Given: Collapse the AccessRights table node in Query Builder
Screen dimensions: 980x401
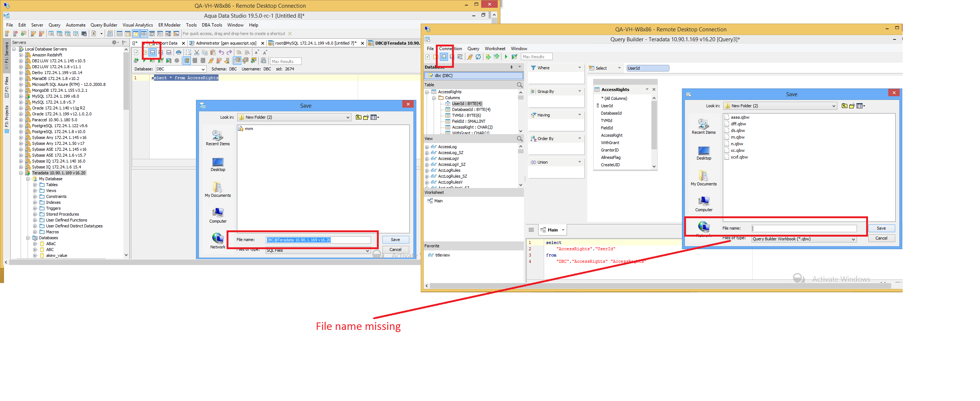Looking at the screenshot, I should [x=427, y=92].
